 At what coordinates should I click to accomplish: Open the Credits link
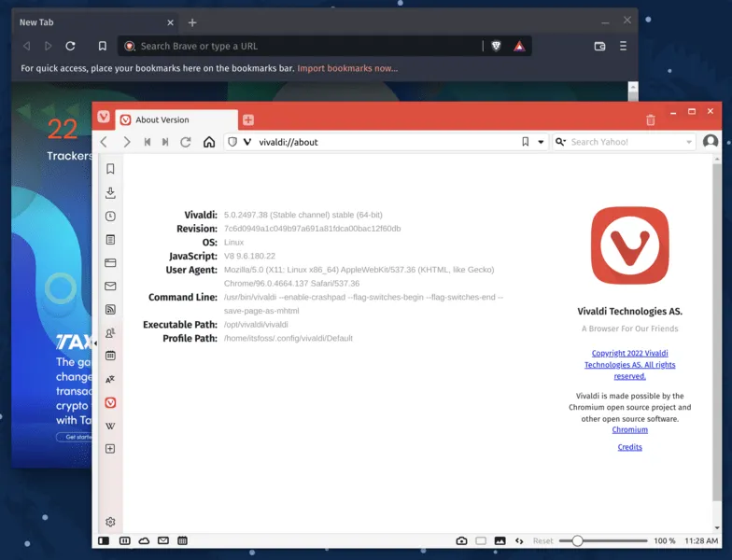point(629,447)
